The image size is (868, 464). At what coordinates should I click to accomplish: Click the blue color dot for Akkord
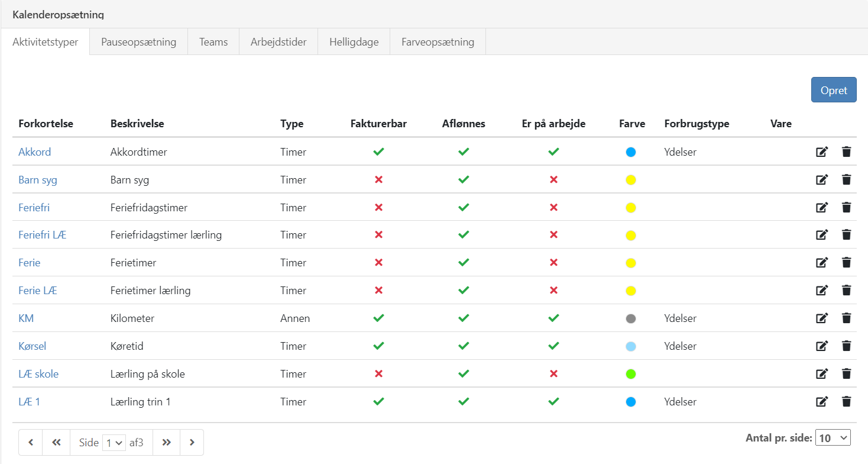tap(631, 152)
